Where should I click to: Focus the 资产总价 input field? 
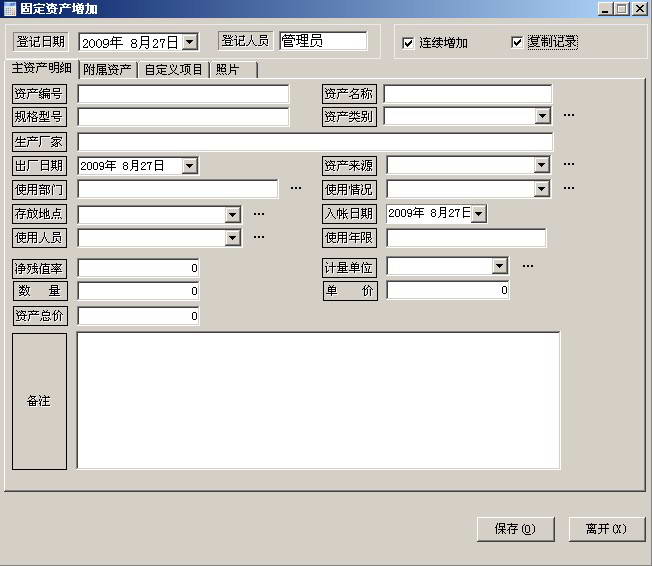coord(138,316)
